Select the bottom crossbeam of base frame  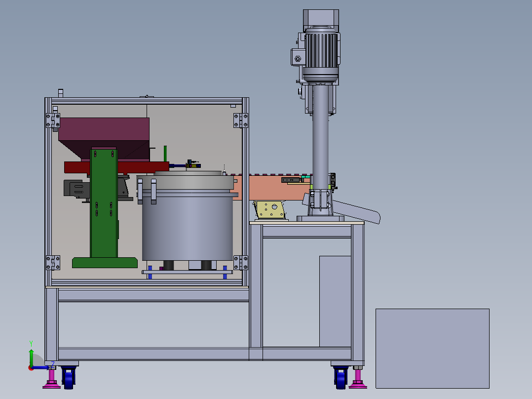coord(205,354)
